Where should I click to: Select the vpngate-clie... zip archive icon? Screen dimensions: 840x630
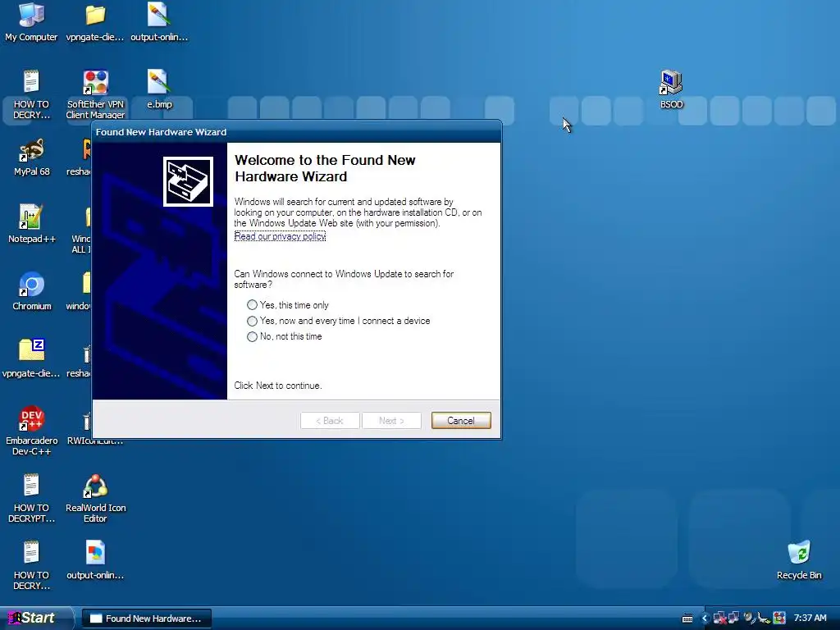coord(31,359)
